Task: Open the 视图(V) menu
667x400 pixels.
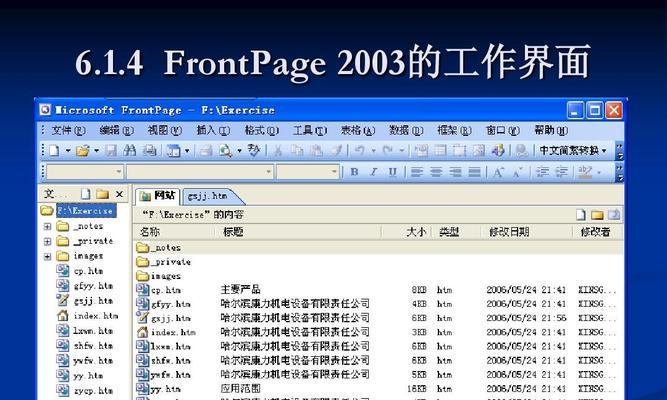Action: point(164,130)
